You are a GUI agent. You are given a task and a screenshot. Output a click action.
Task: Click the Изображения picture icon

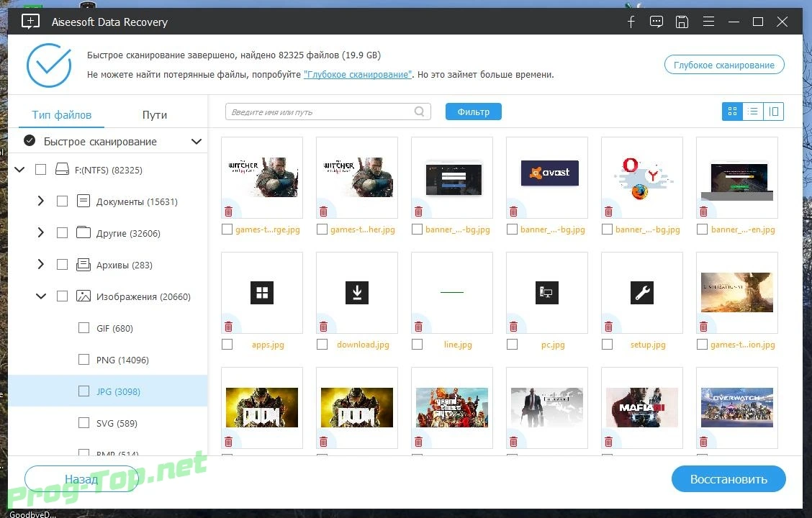tap(84, 296)
